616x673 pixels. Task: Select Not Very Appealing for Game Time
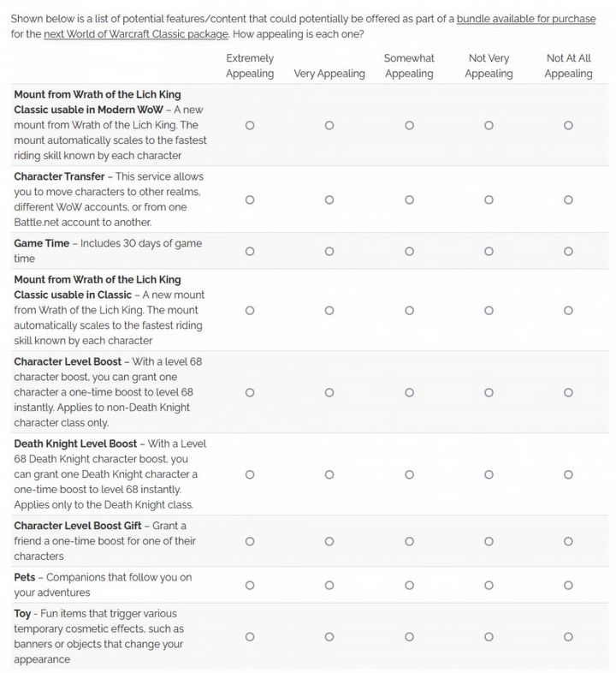[489, 252]
